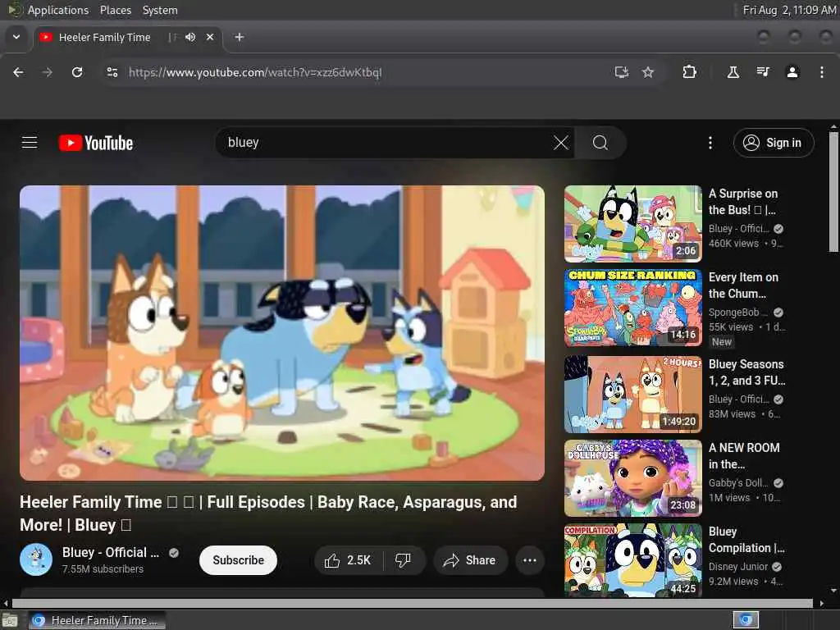
Task: Click the address bar URL
Action: [255, 72]
